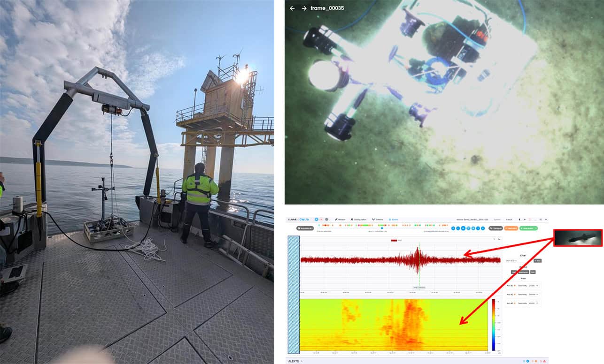This screenshot has width=604, height=364.
Task: Click the orange marker icon next to Axis #2
Action: [515, 295]
